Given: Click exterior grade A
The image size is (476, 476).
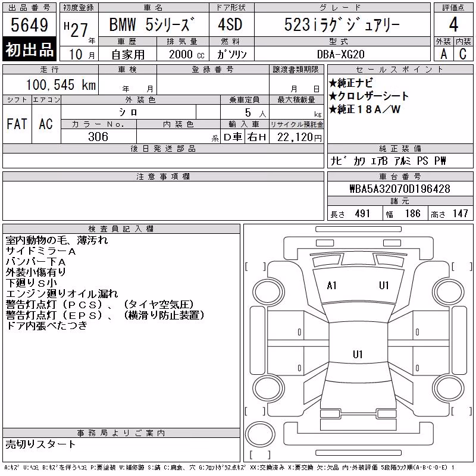Looking at the screenshot, I should (x=444, y=54).
